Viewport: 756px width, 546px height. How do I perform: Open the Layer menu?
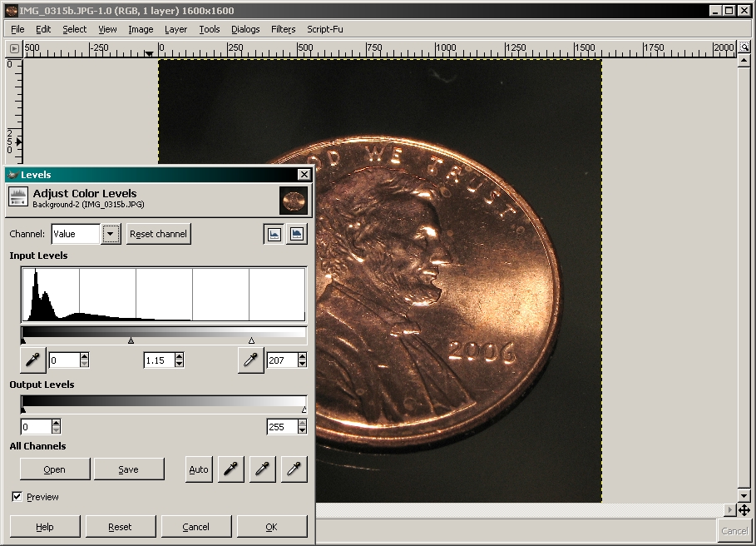click(x=175, y=29)
